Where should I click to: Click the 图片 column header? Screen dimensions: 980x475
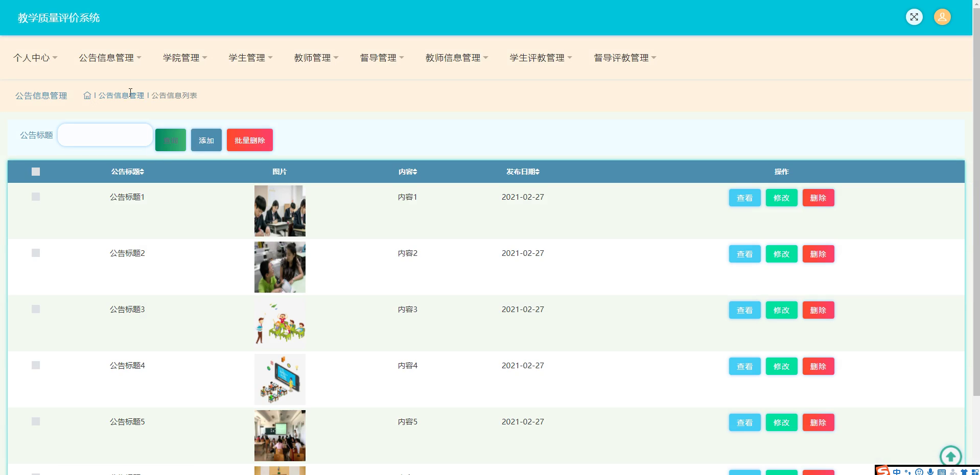pyautogui.click(x=279, y=172)
